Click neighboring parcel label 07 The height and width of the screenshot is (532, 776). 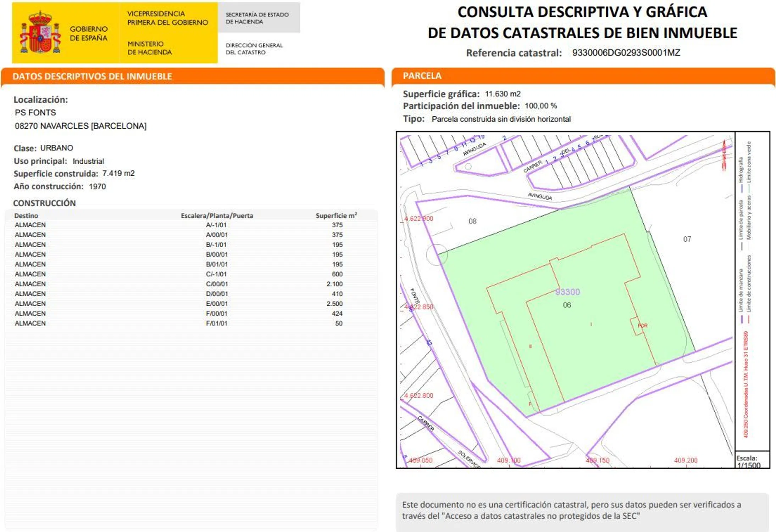(687, 239)
